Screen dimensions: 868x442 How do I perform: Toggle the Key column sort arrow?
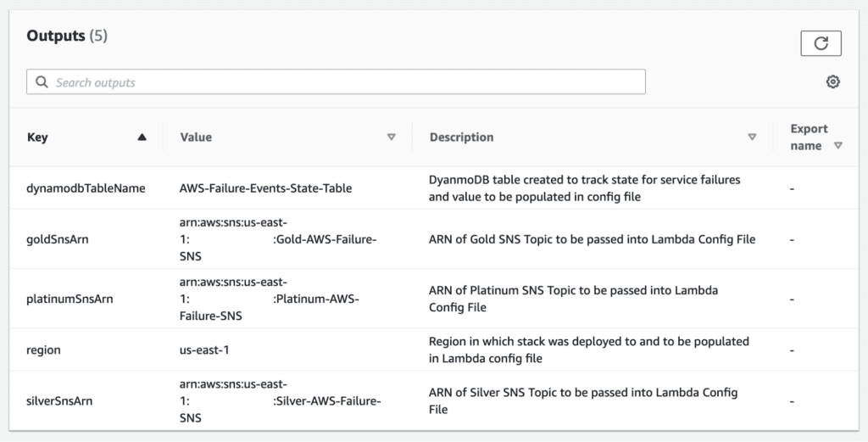coord(142,137)
